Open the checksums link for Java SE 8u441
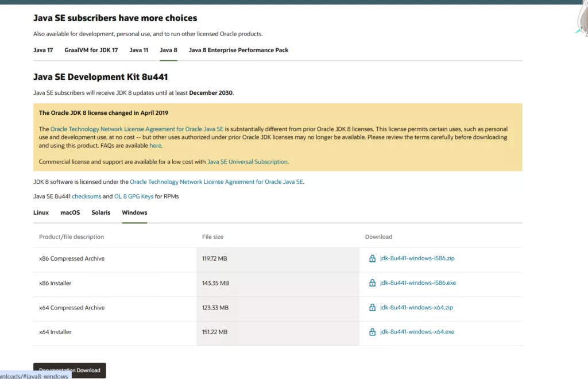The width and height of the screenshot is (588, 379). coord(86,196)
